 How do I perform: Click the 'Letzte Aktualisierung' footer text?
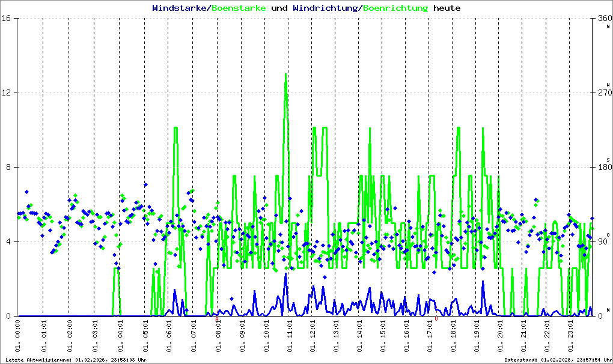pos(76,360)
